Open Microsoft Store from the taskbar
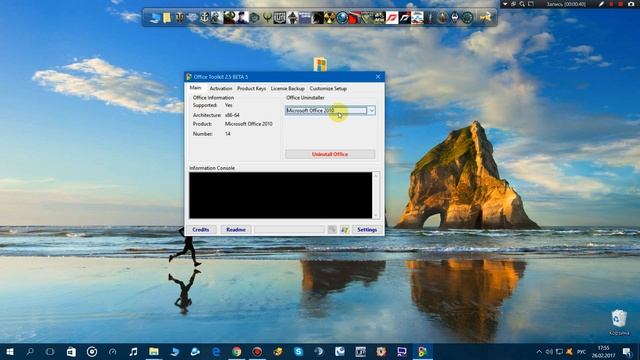 [x=71, y=351]
